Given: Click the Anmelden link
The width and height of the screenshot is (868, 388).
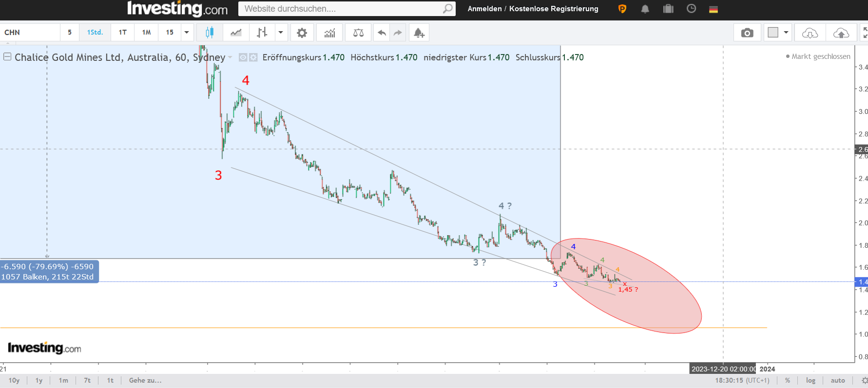Looking at the screenshot, I should 484,9.
